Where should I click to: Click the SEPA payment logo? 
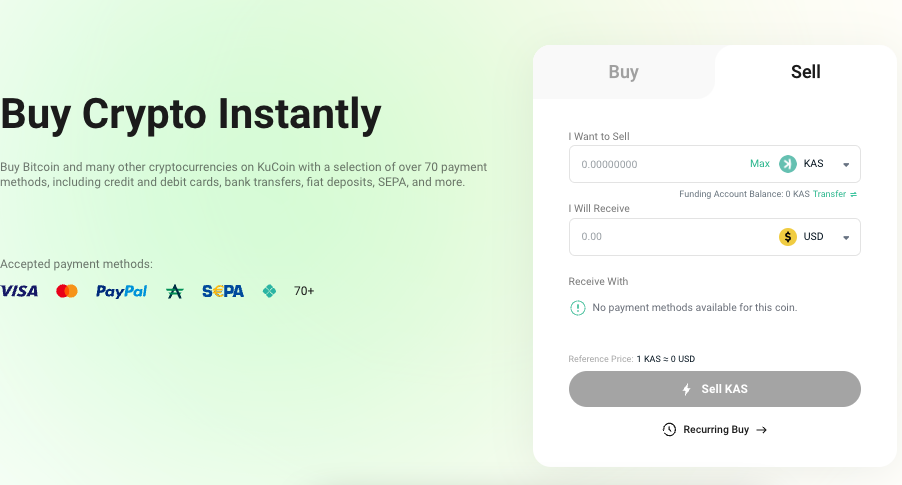pyautogui.click(x=223, y=291)
